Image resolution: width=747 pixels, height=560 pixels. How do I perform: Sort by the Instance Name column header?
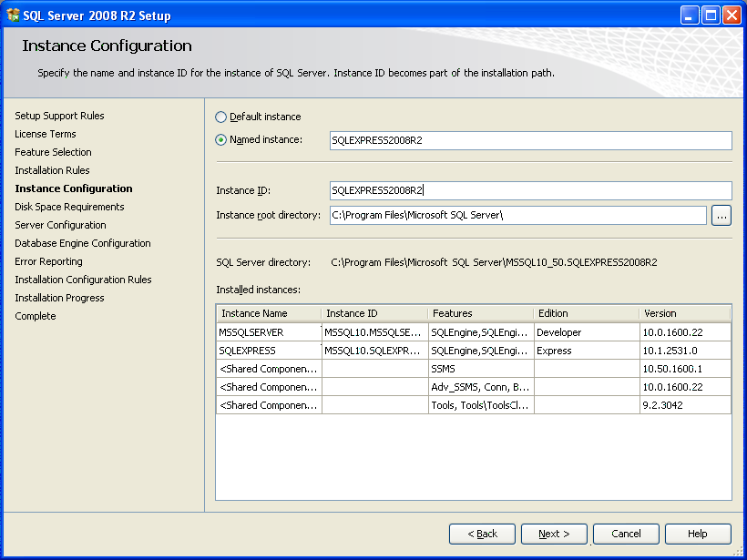(x=269, y=313)
